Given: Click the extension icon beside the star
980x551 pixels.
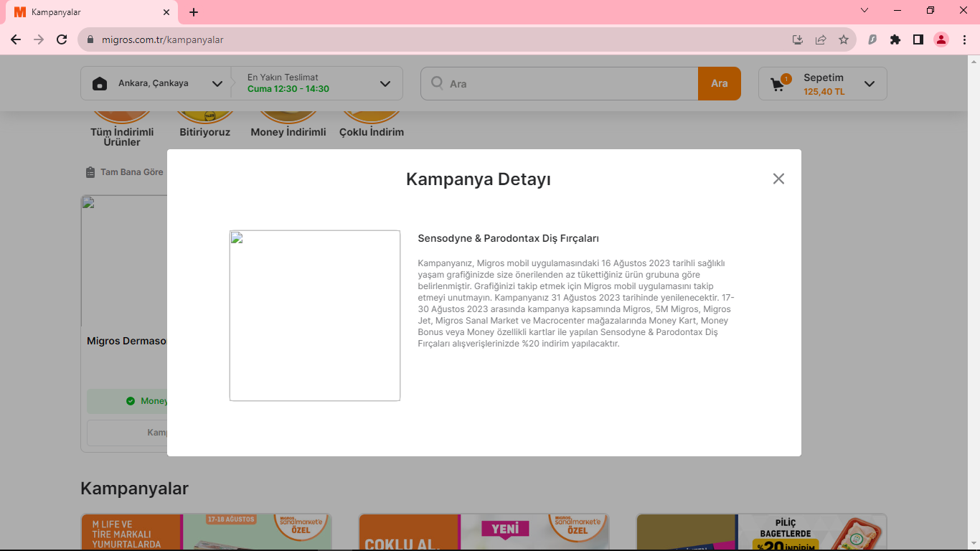Looking at the screenshot, I should [x=872, y=39].
